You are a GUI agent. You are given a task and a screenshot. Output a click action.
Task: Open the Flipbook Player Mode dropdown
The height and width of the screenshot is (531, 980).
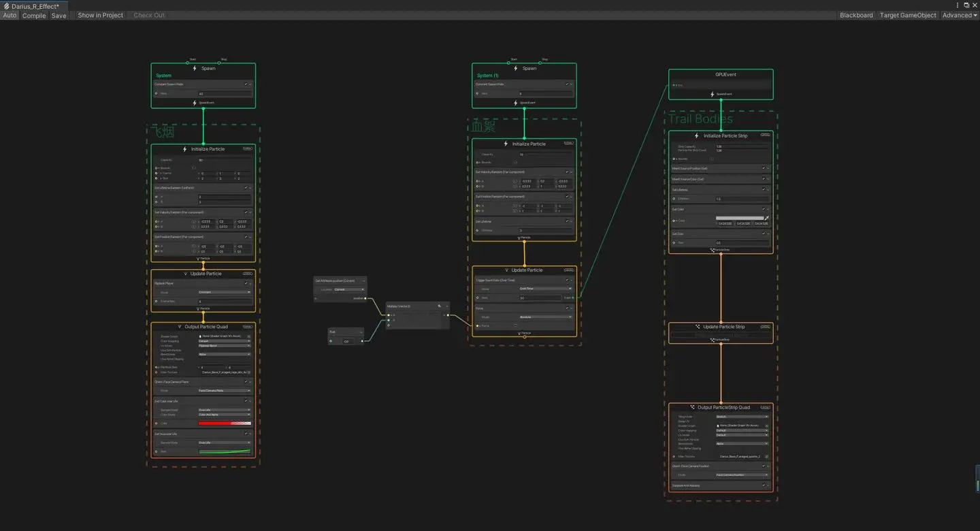pos(225,292)
